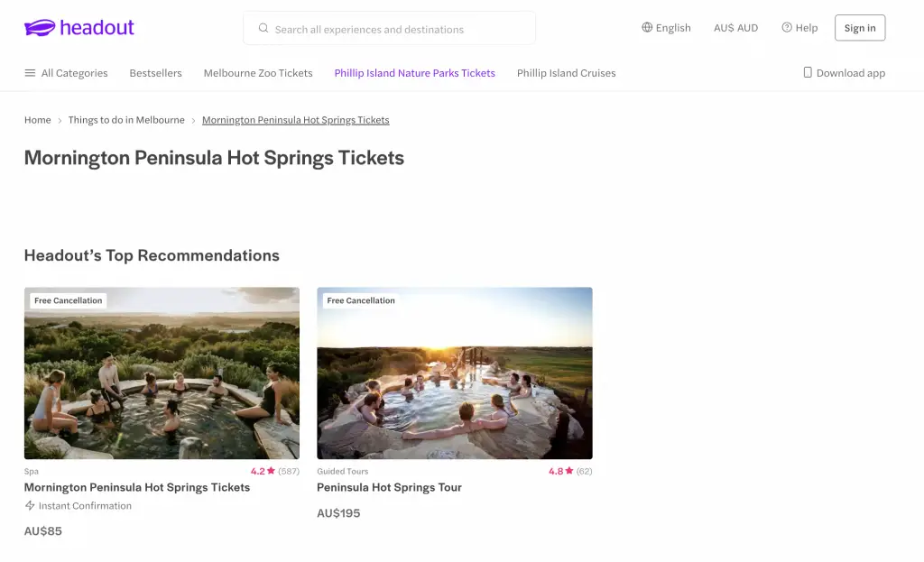Screen dimensions: 924x562
Task: Open the AU$ AUD currency selector
Action: pyautogui.click(x=736, y=28)
